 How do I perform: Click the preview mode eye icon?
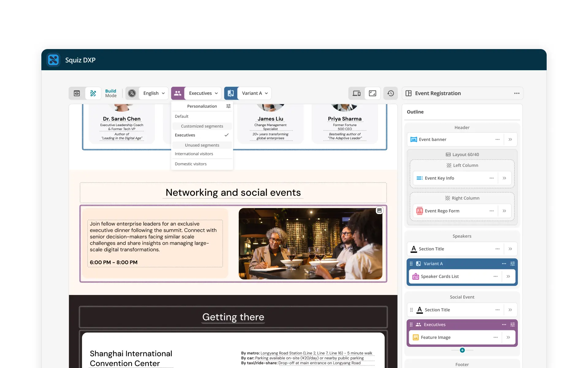[x=77, y=93]
